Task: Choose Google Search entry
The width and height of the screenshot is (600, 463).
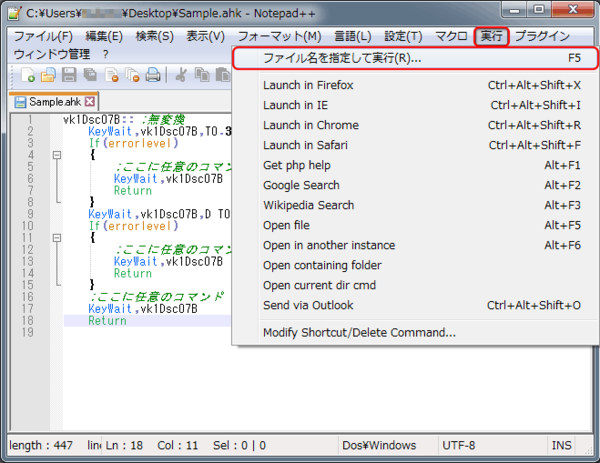Action: coord(416,185)
